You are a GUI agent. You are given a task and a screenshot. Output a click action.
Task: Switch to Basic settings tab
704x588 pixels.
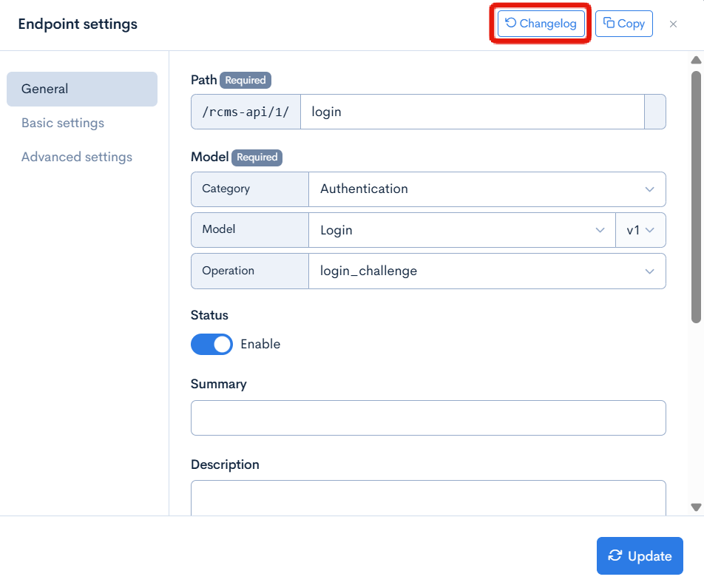pyautogui.click(x=63, y=123)
